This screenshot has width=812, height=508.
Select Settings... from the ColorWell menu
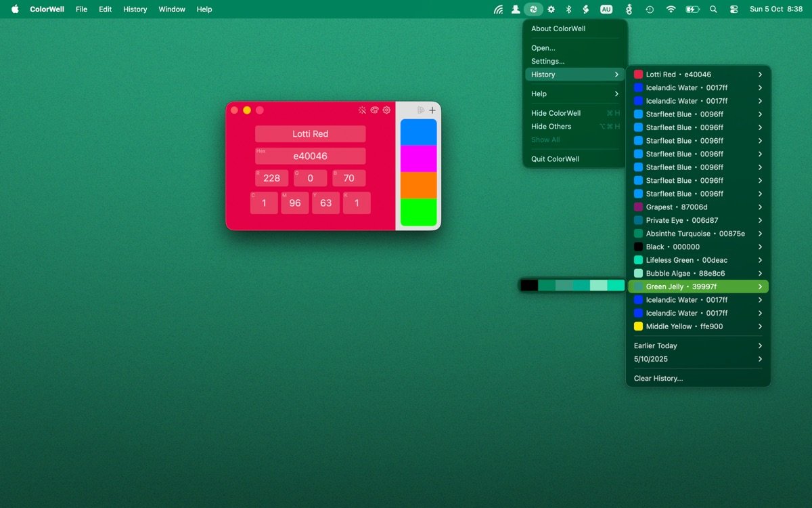point(547,61)
